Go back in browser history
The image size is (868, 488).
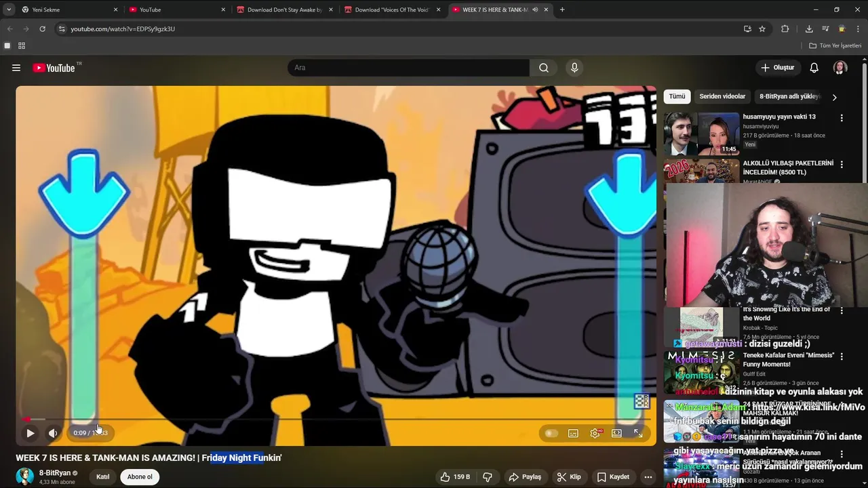(9, 29)
